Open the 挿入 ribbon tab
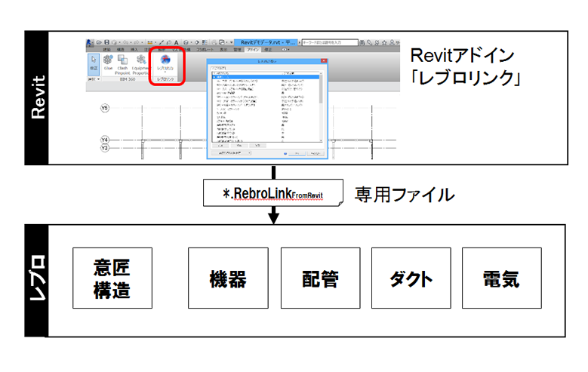 (134, 50)
